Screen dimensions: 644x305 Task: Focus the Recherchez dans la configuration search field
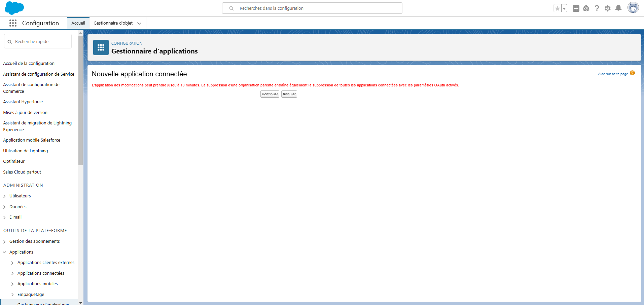pyautogui.click(x=312, y=8)
